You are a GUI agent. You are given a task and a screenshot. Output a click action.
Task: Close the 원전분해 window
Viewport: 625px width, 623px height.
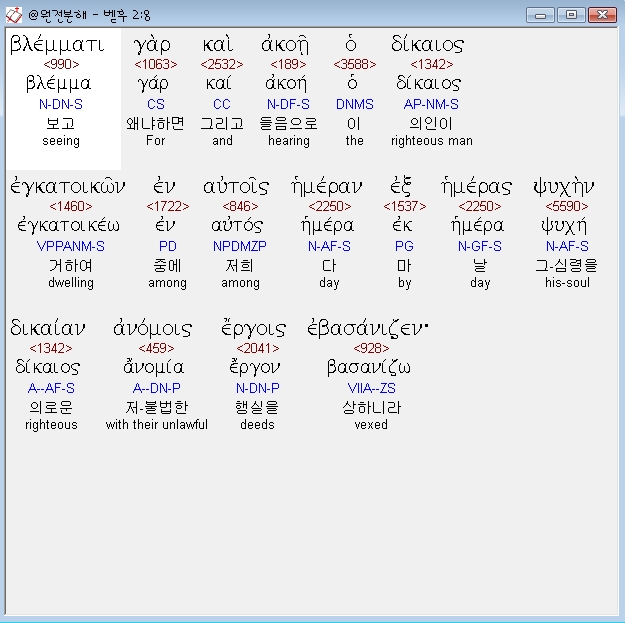pyautogui.click(x=602, y=15)
